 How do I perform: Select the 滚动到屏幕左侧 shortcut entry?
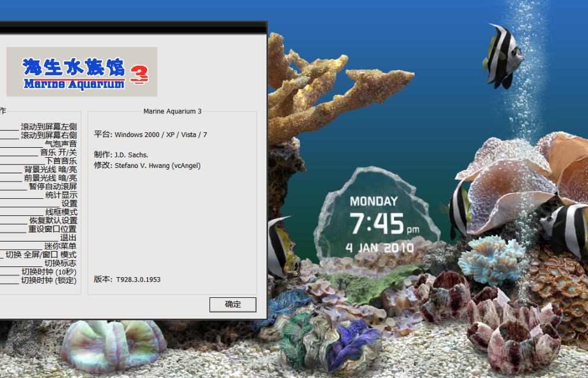(x=49, y=127)
